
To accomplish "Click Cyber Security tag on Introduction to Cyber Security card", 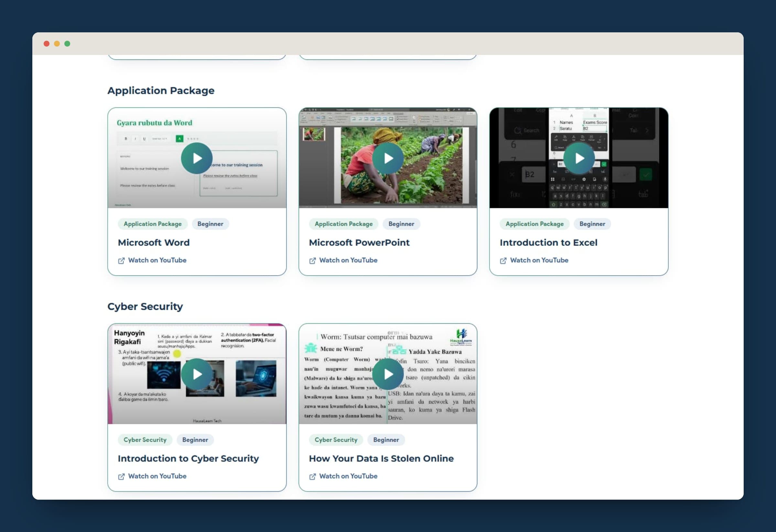I will click(145, 440).
